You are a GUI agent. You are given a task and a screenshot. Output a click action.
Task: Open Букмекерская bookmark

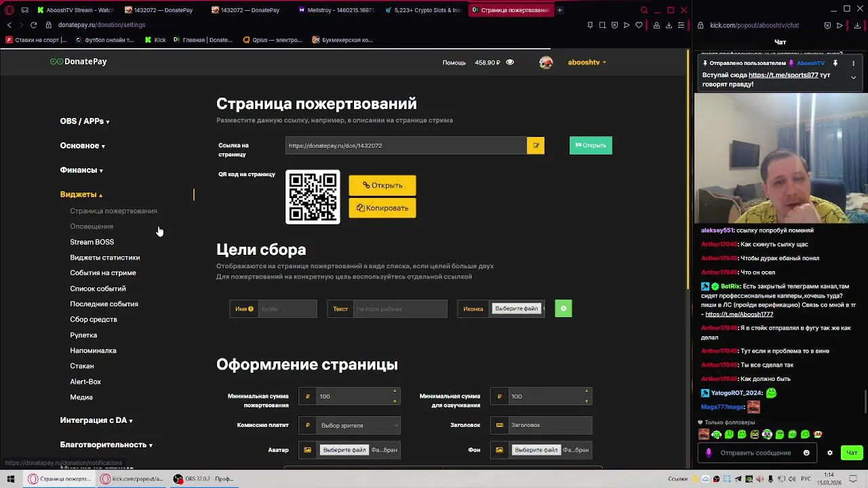pos(342,40)
